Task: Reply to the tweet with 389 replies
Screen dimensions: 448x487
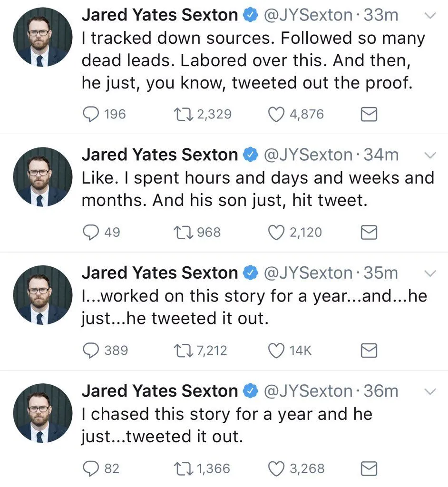Action: click(90, 351)
